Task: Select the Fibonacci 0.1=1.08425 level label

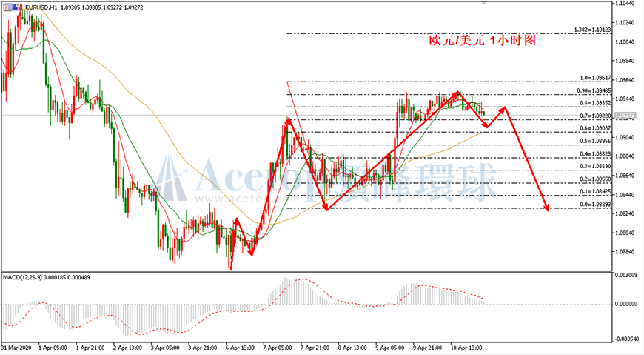Action: pos(596,192)
